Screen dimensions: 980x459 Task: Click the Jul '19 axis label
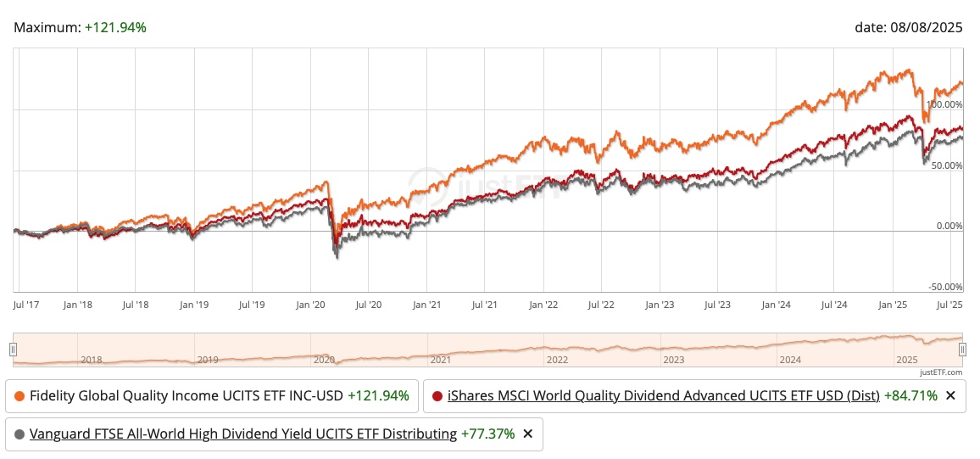tap(252, 305)
